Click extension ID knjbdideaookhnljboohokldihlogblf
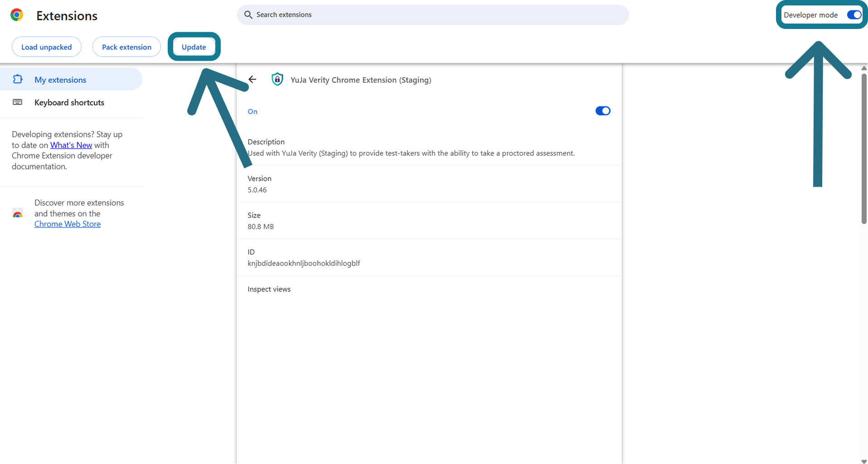Viewport: 868px width, 464px height. (x=304, y=263)
